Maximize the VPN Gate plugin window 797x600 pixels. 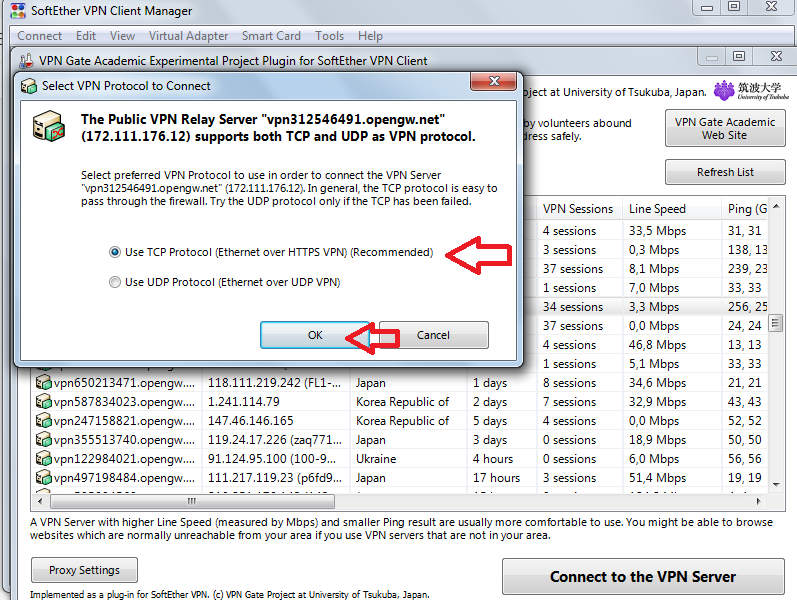[x=739, y=56]
